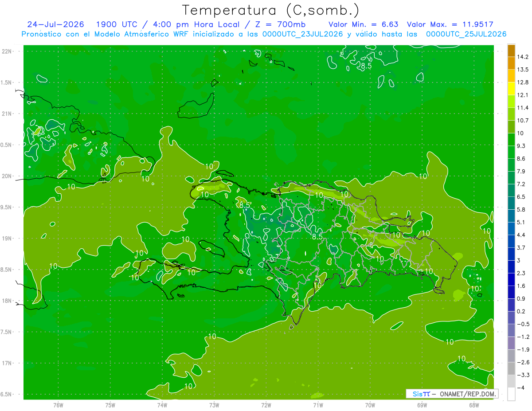Click the "-2.6" legend value
Viewport: 532px width, 411px height.
pyautogui.click(x=523, y=362)
